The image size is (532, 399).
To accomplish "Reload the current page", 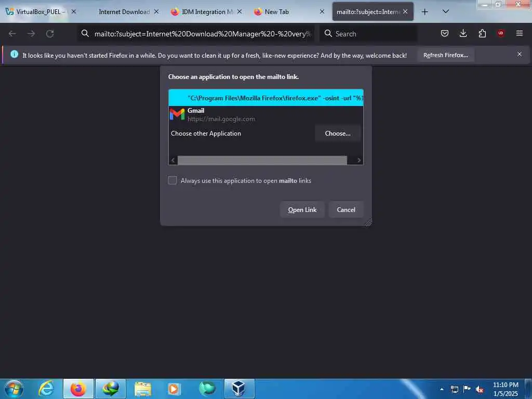I will coord(50,34).
